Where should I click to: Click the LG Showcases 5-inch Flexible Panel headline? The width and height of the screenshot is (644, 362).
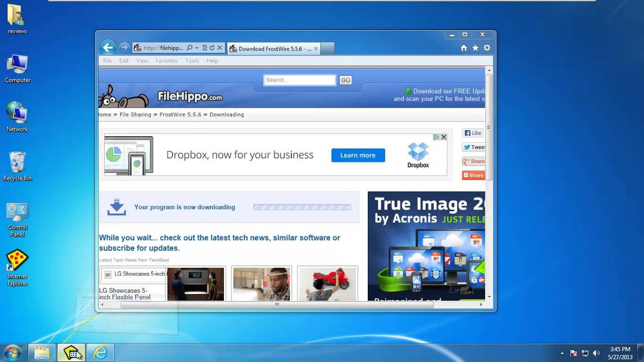[125, 294]
